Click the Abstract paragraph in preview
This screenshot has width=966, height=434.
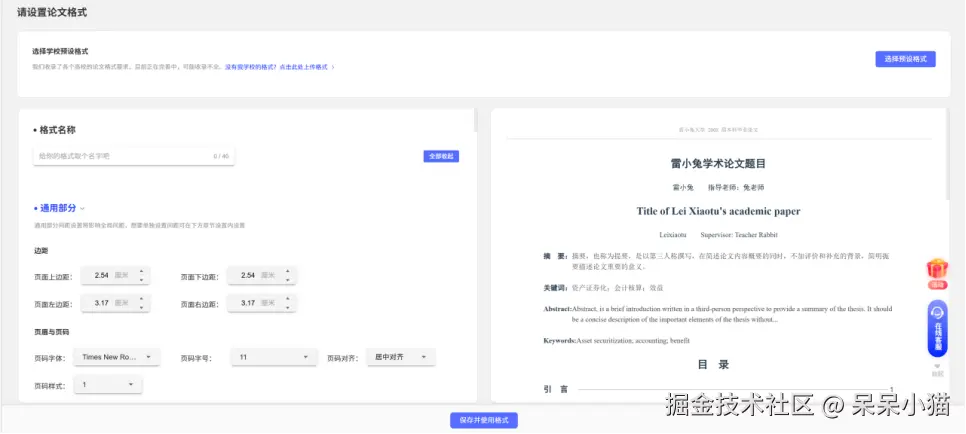pos(718,314)
